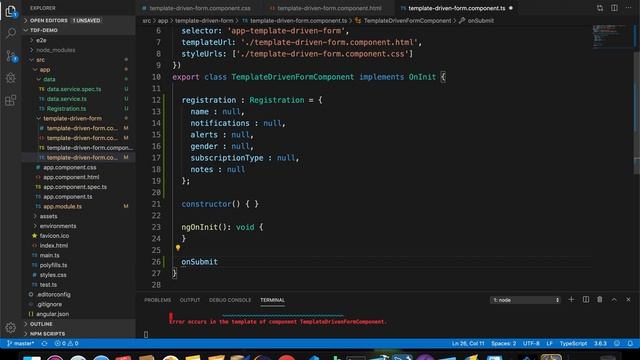Open the Explorer view in activity bar
Screen dimensions: 640x360
coord(11,11)
